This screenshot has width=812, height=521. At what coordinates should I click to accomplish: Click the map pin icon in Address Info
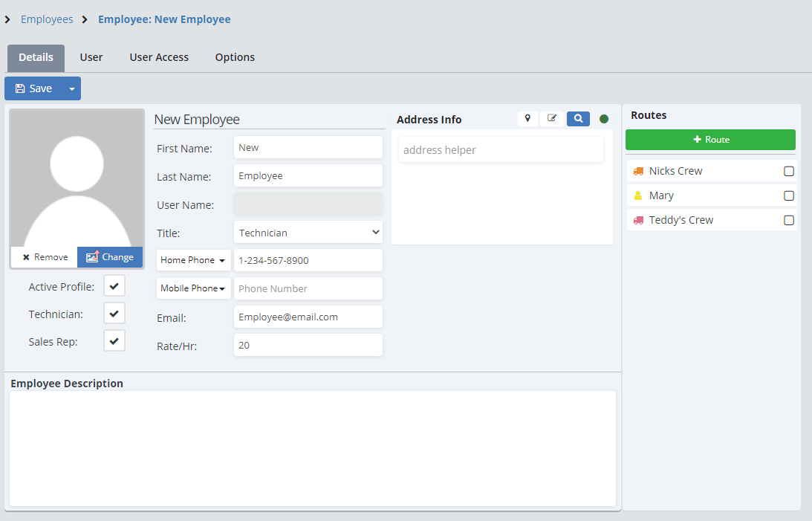click(x=527, y=119)
